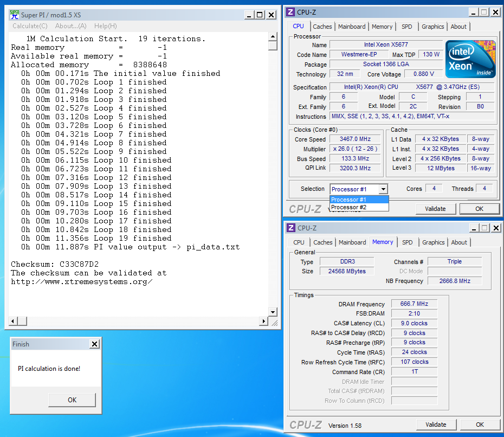Click the pi_data.txt output line
Screen dimensions: 504x437
coord(130,247)
